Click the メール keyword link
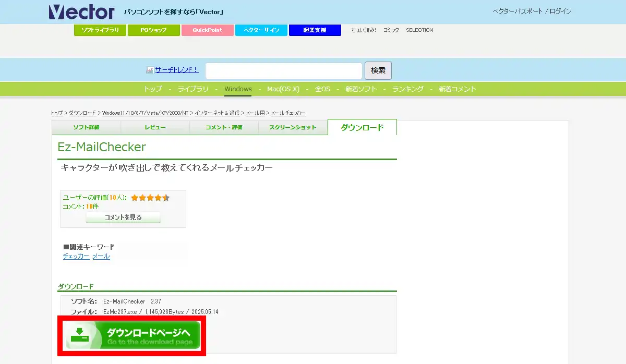The width and height of the screenshot is (626, 364). click(101, 256)
